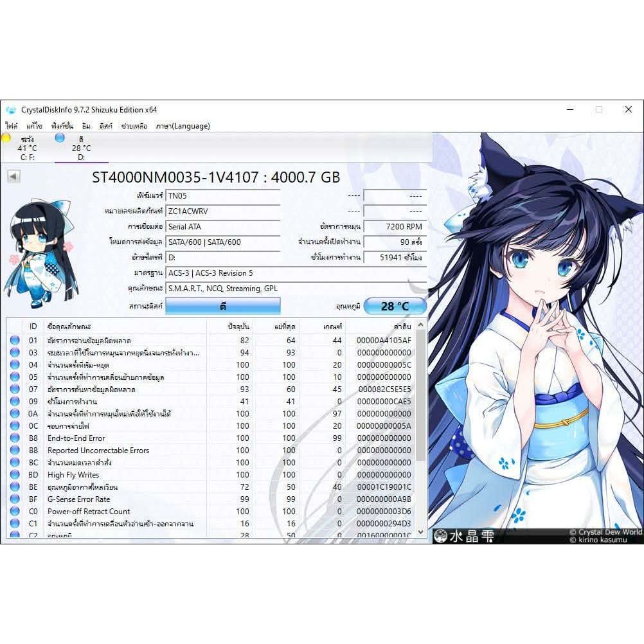Click the blue good status icon for D:
The width and height of the screenshot is (644, 644).
(x=60, y=138)
